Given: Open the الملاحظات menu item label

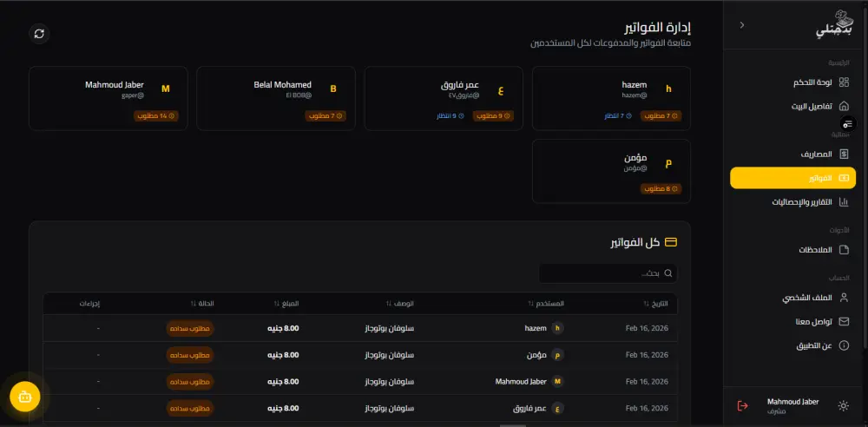Looking at the screenshot, I should click(x=815, y=250).
